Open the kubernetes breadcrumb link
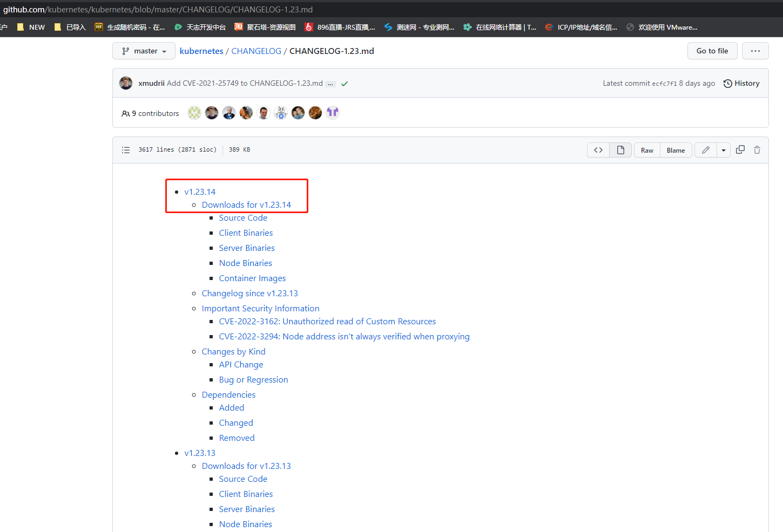This screenshot has width=783, height=532. pos(201,51)
